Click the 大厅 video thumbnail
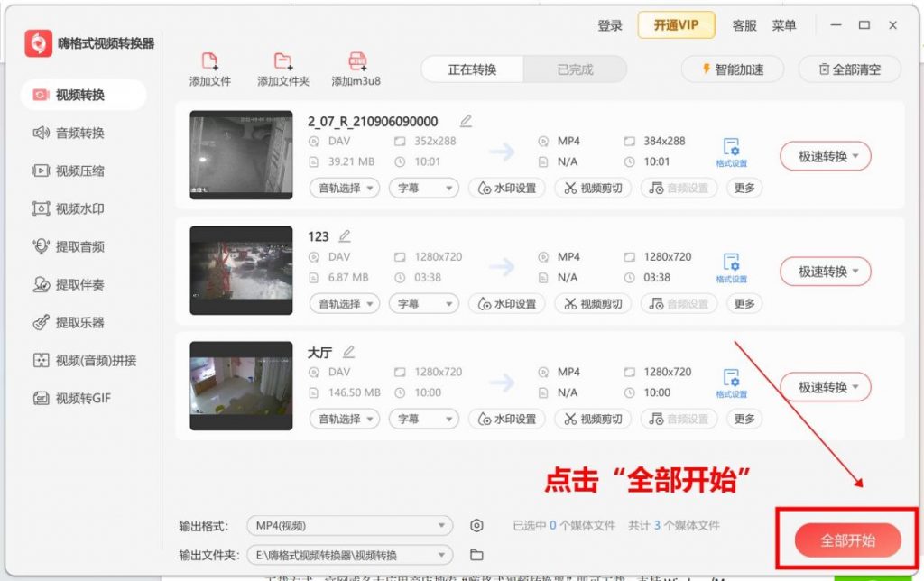 (x=240, y=386)
